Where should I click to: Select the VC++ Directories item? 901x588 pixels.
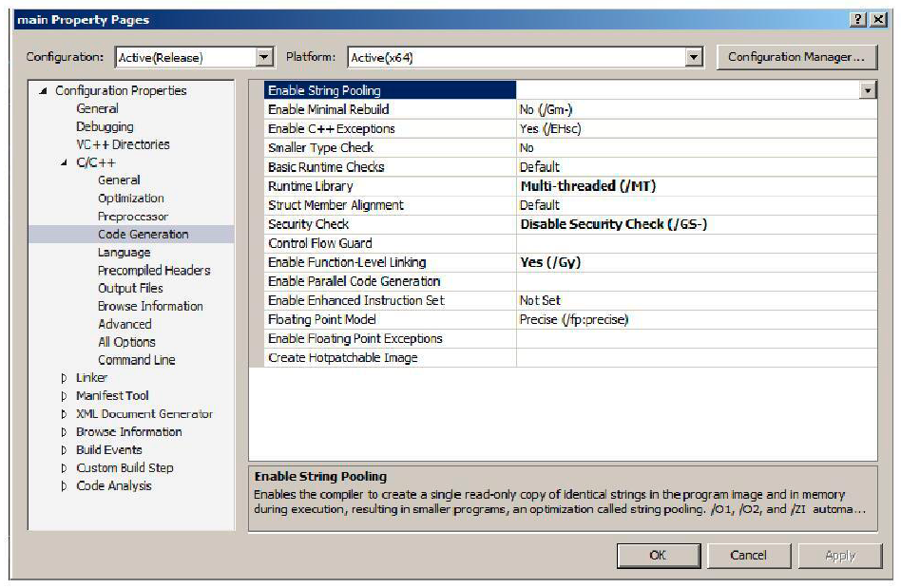point(123,144)
